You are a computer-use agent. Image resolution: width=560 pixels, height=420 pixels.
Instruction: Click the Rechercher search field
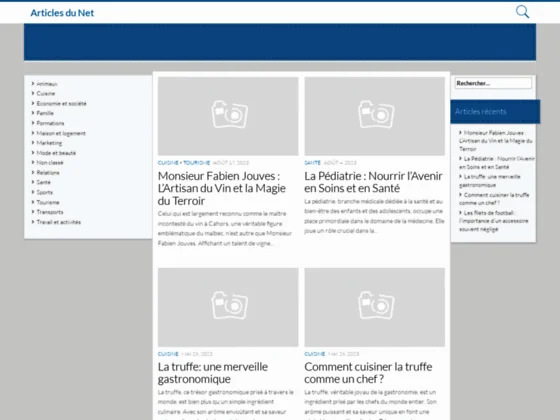493,83
